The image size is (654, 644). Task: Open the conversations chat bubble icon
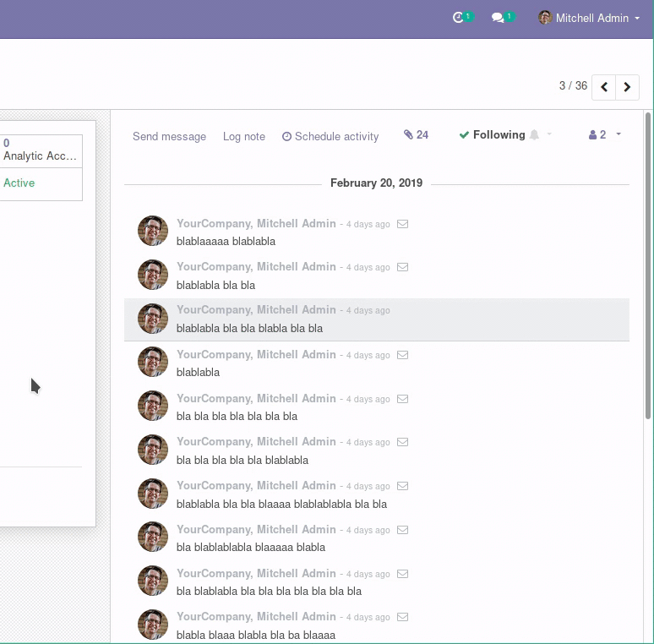(499, 18)
